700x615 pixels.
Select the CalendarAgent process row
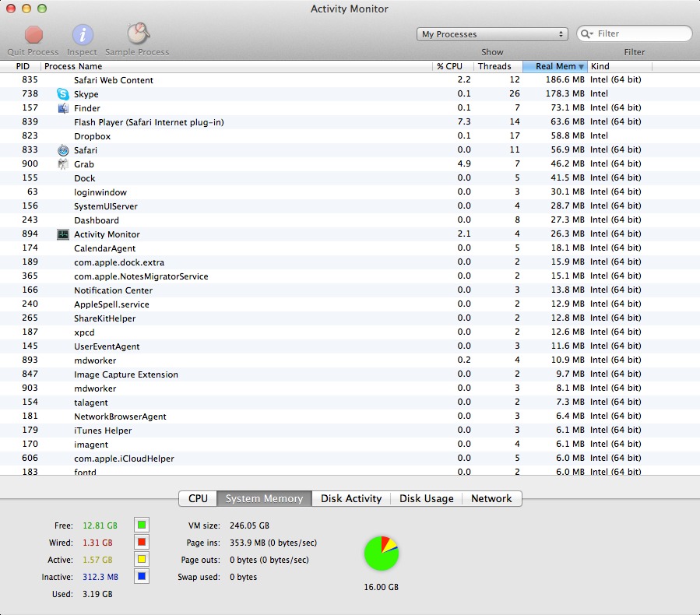(x=350, y=248)
